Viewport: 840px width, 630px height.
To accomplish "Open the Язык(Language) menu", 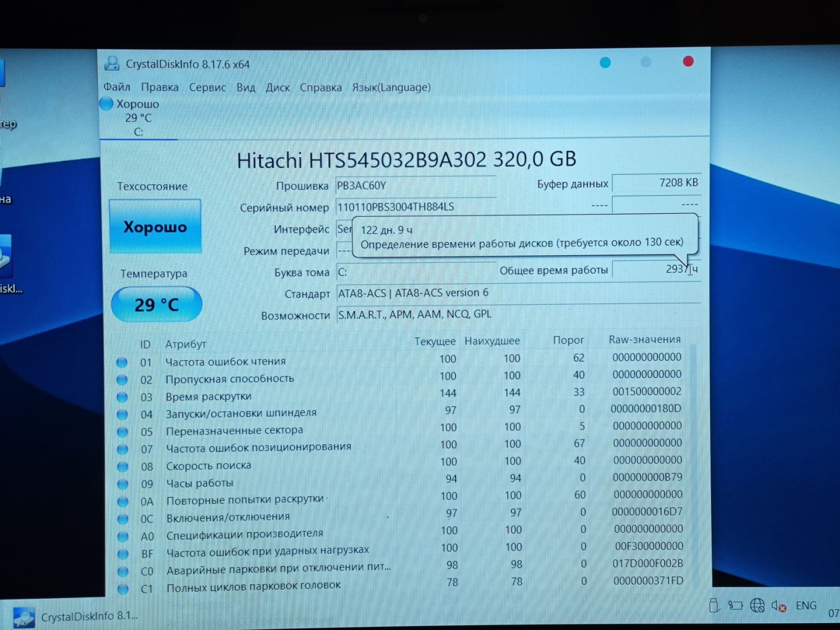I will coord(391,87).
